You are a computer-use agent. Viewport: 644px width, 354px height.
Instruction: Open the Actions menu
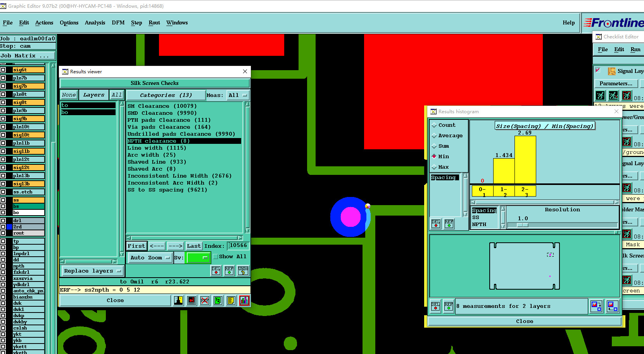point(44,23)
